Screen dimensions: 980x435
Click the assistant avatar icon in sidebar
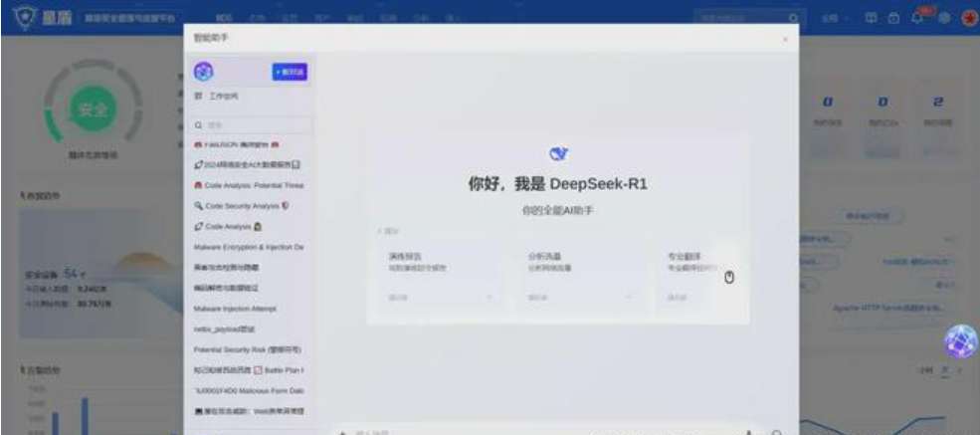pyautogui.click(x=203, y=72)
